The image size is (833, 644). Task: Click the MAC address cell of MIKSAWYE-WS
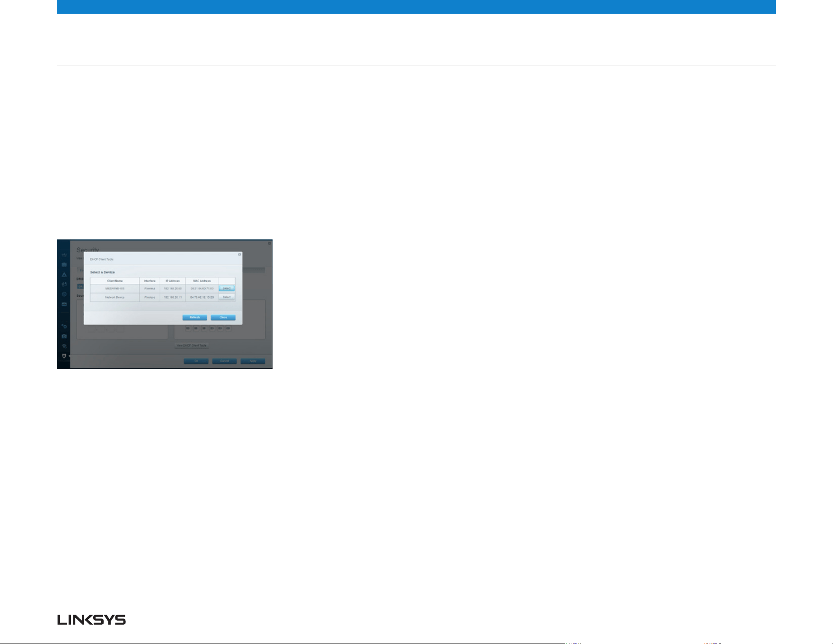(x=202, y=288)
